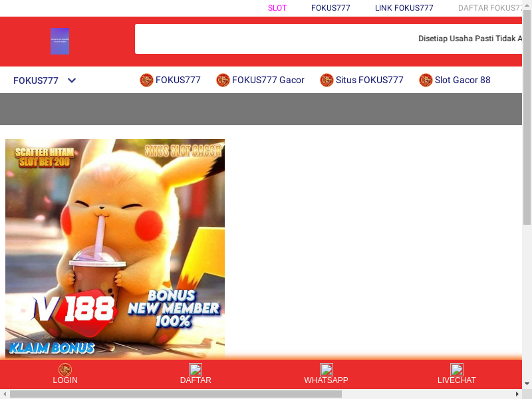Open the LINK FOKUS777 top menu item
This screenshot has height=399, width=532.
point(404,8)
